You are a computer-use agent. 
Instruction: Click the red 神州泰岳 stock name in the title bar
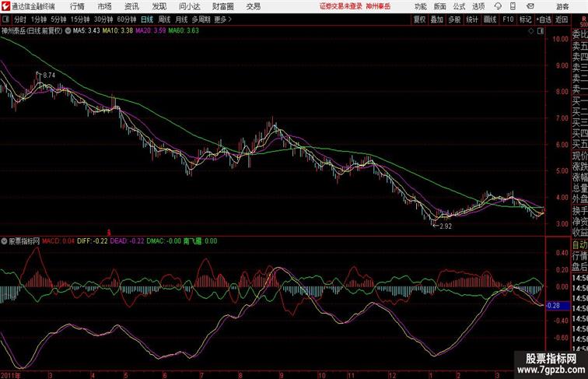(x=378, y=6)
